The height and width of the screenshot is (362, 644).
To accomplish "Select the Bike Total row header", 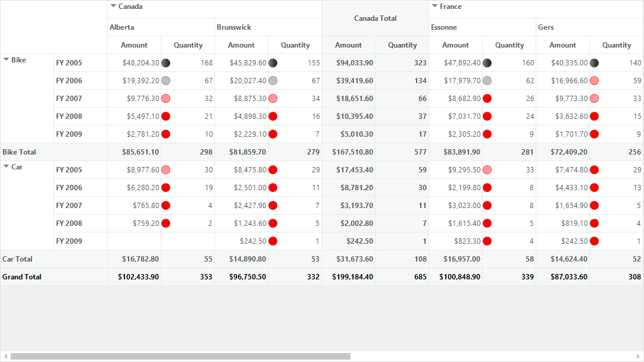I will click(x=54, y=152).
